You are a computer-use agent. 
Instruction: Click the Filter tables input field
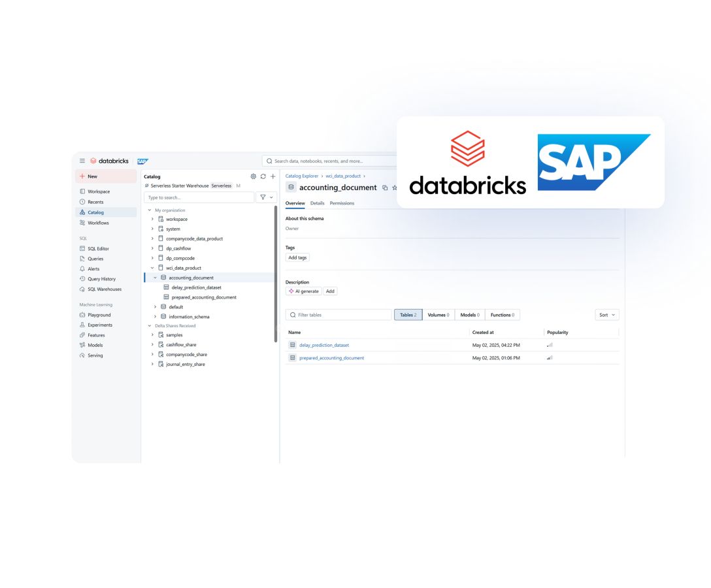pos(340,315)
